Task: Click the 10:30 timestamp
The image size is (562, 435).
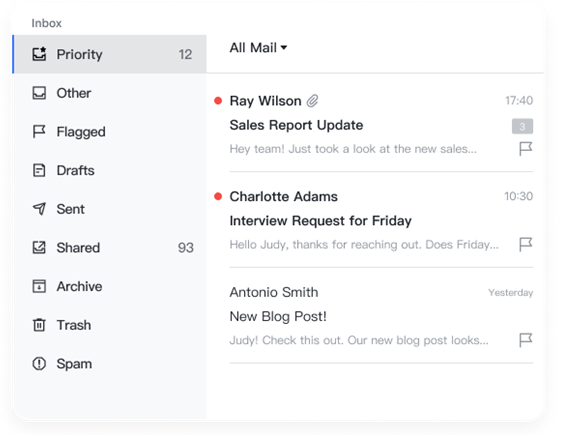Action: [519, 196]
